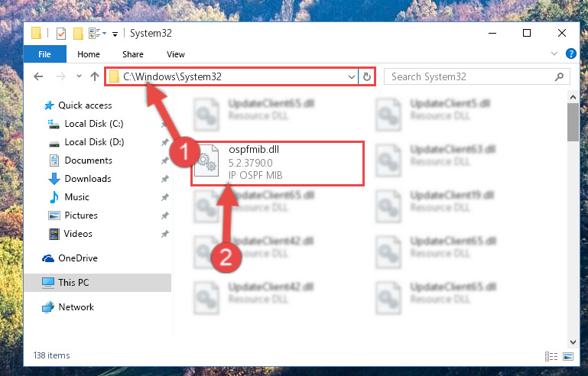Screen dimensions: 588x376
Task: Go back with the Back arrow
Action: click(38, 77)
